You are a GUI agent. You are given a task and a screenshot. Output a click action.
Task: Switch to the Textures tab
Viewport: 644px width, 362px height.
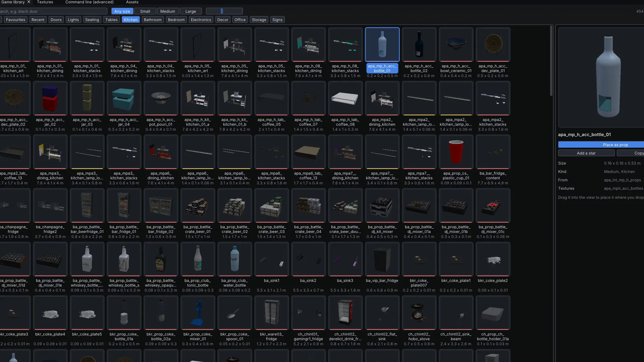coord(45,2)
